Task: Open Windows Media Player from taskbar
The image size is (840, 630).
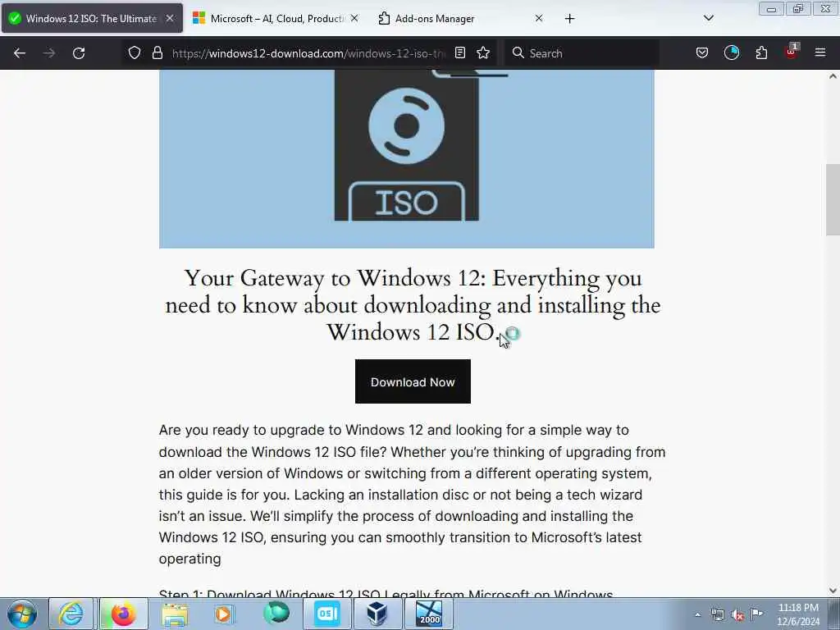Action: pos(223,614)
